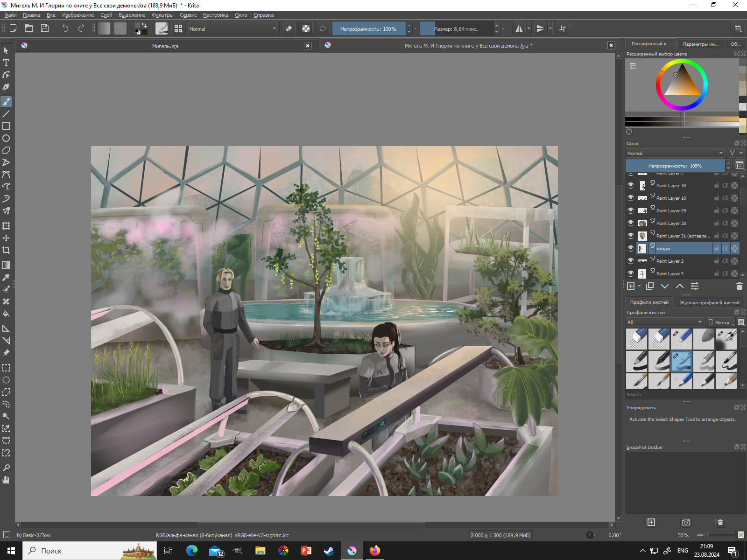This screenshot has height=560, width=747.
Task: Hide Paint Layer 30 visibility eye
Action: [x=631, y=185]
